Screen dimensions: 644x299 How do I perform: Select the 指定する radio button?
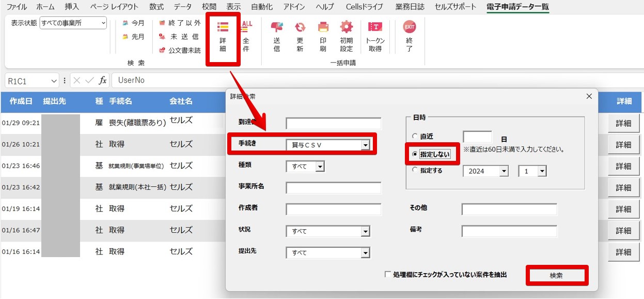tap(415, 170)
